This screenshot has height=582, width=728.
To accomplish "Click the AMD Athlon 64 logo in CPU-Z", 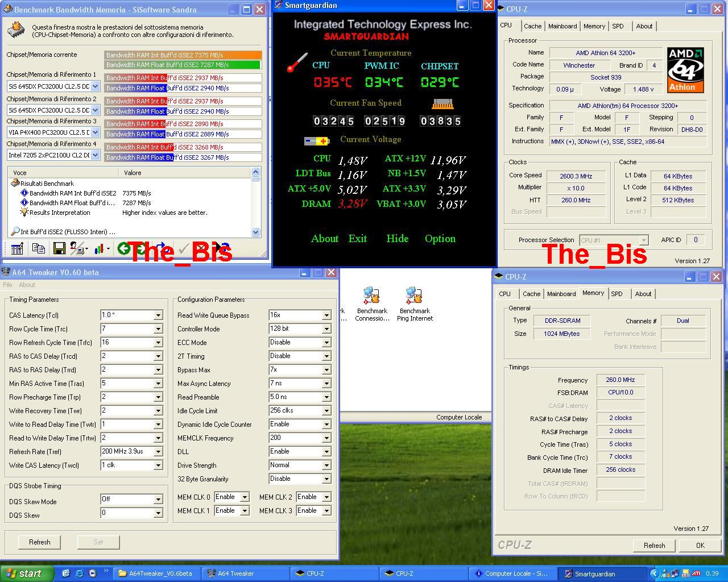I will click(685, 70).
